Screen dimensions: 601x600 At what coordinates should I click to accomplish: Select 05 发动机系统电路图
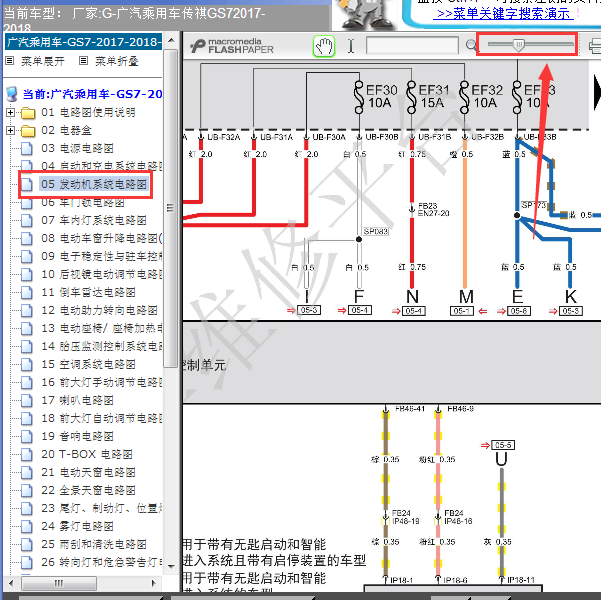pyautogui.click(x=94, y=184)
